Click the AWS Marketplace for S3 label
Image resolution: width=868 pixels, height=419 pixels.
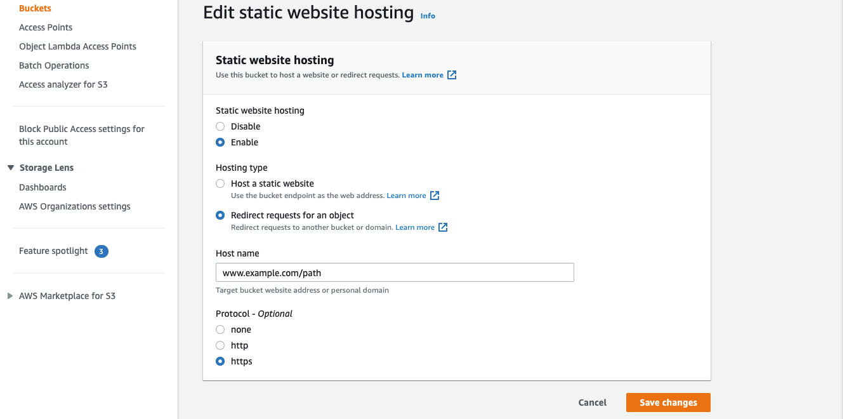click(67, 296)
